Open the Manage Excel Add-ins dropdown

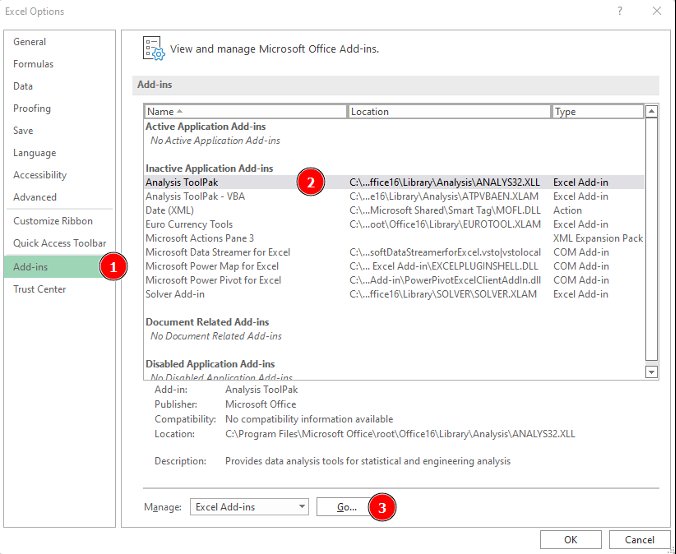(249, 507)
